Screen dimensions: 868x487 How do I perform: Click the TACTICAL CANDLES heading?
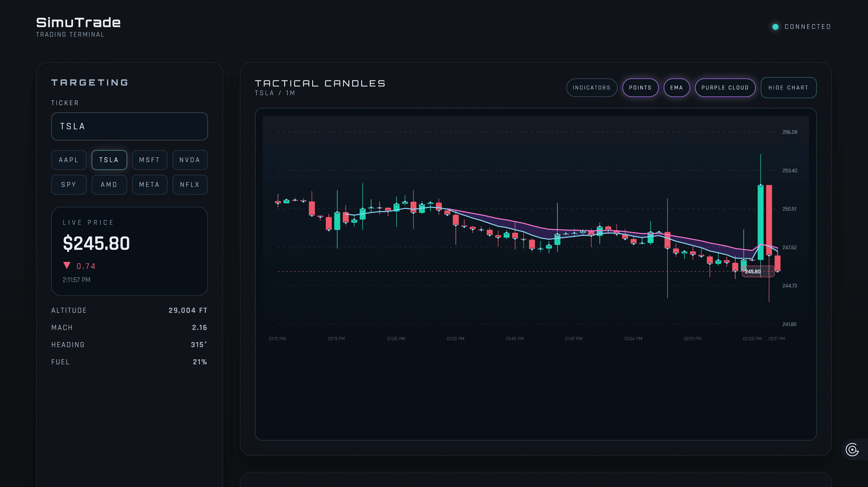click(320, 83)
